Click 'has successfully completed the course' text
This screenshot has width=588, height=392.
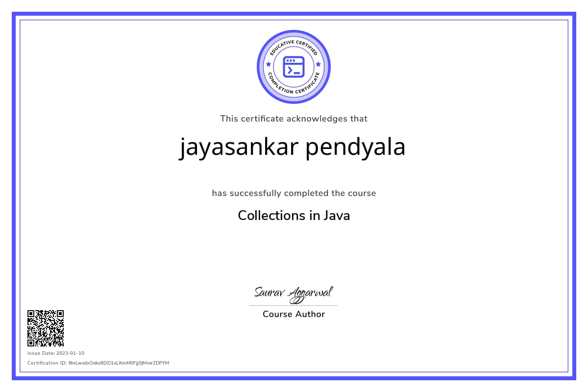point(294,193)
